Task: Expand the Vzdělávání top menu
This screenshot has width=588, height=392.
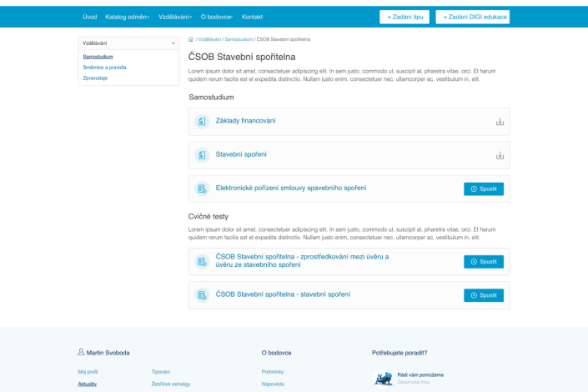Action: point(175,17)
